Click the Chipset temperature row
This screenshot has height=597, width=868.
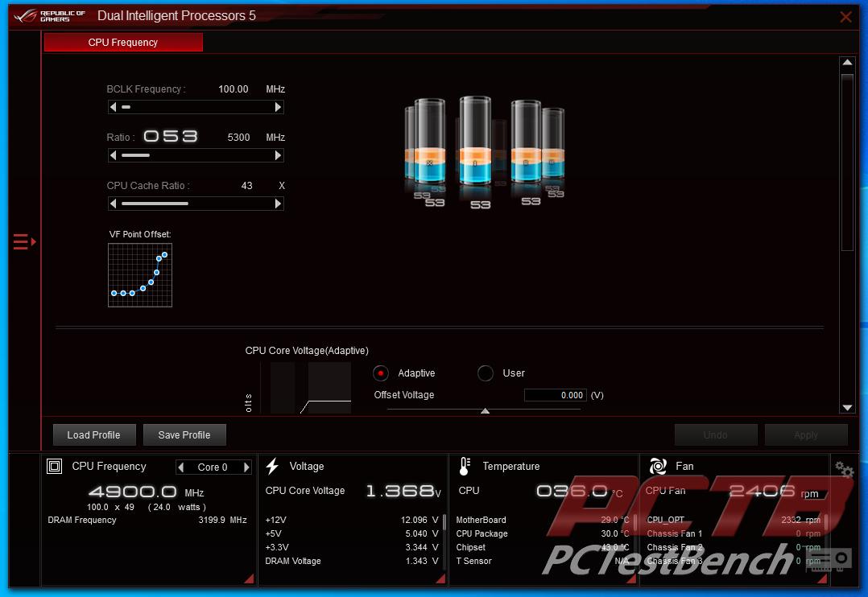click(543, 547)
